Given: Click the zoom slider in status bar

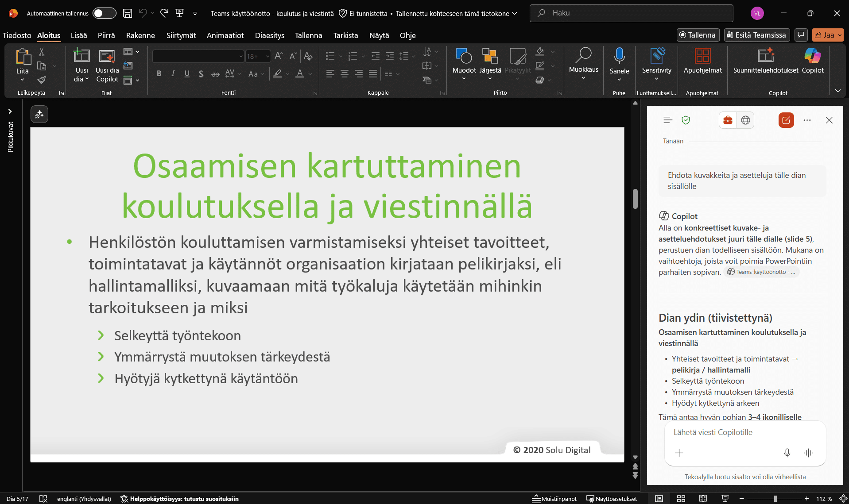Looking at the screenshot, I should click(x=775, y=499).
